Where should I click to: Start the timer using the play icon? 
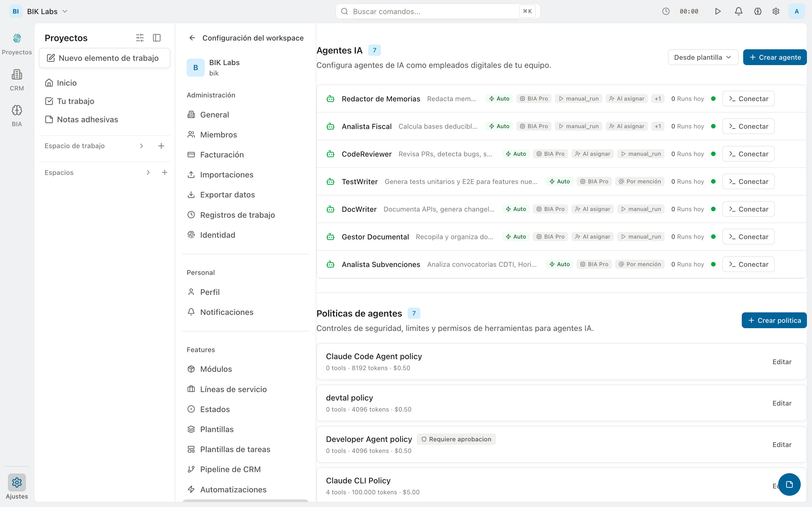click(x=718, y=11)
